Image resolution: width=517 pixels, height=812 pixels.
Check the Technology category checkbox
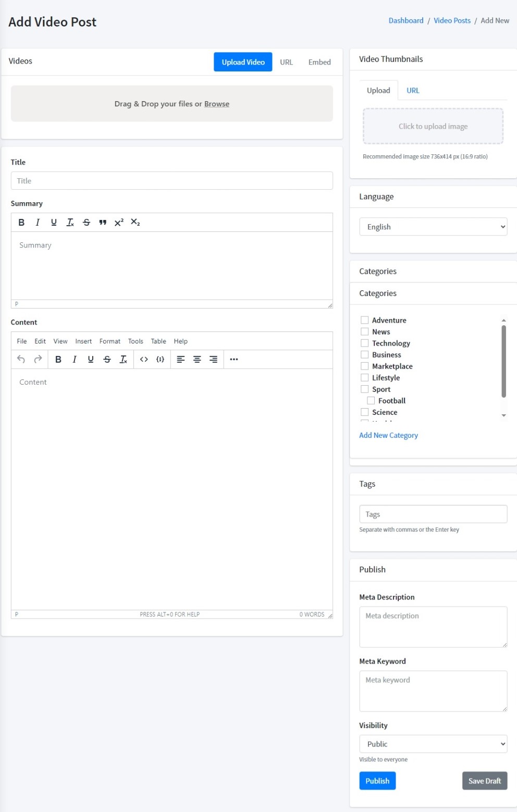[x=364, y=343]
